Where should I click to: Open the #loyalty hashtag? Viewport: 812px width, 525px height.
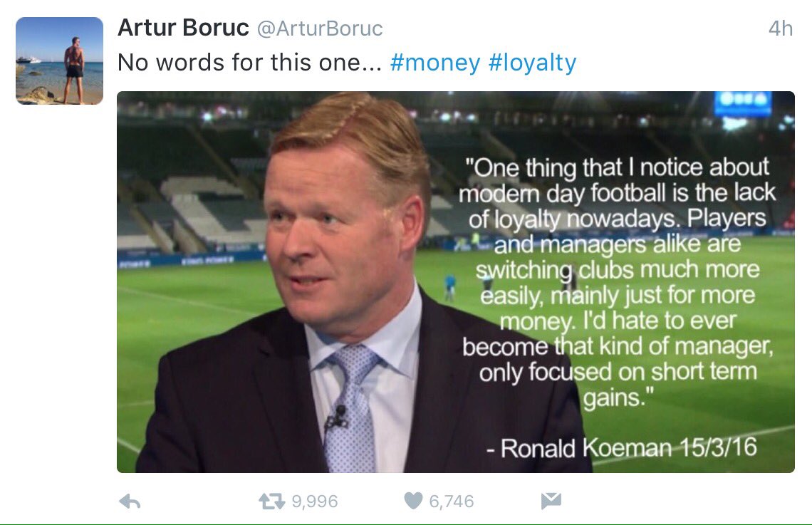pos(532,63)
